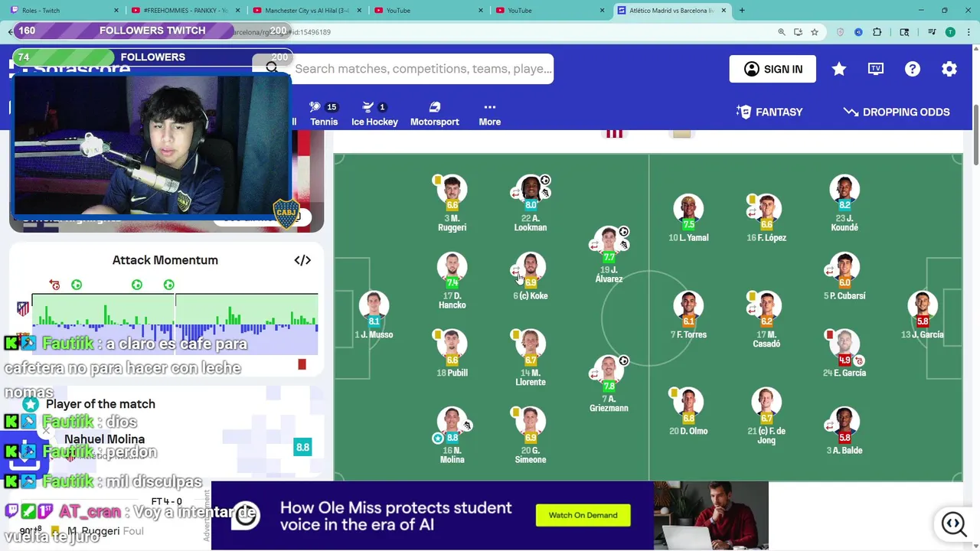Open Sofascore settings gear icon
Image resolution: width=980 pixels, height=551 pixels.
[949, 69]
